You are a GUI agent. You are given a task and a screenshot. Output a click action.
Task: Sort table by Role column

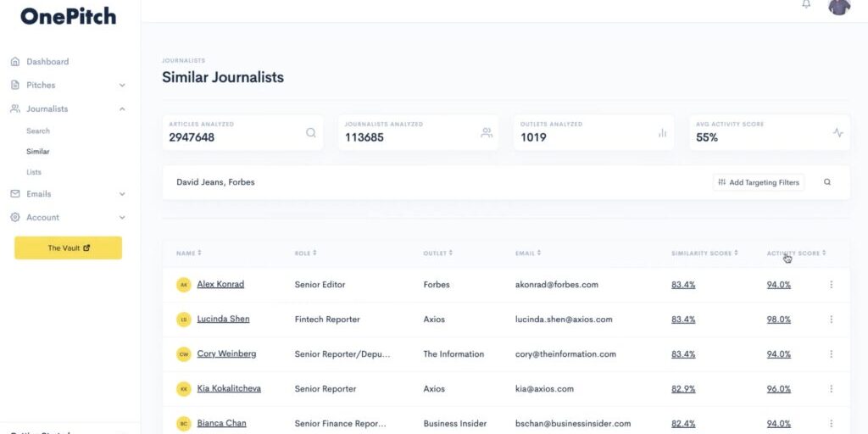click(305, 253)
